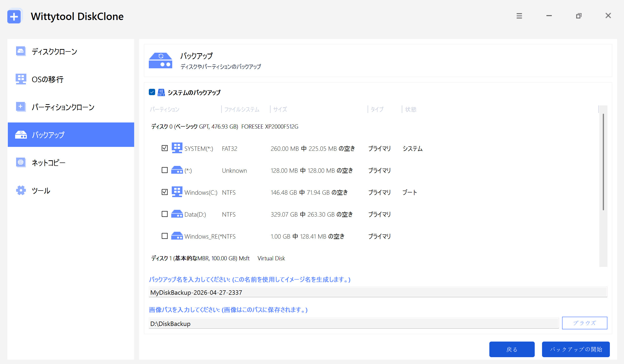Click the ブラウズ browse button
This screenshot has width=624, height=364.
pos(584,323)
